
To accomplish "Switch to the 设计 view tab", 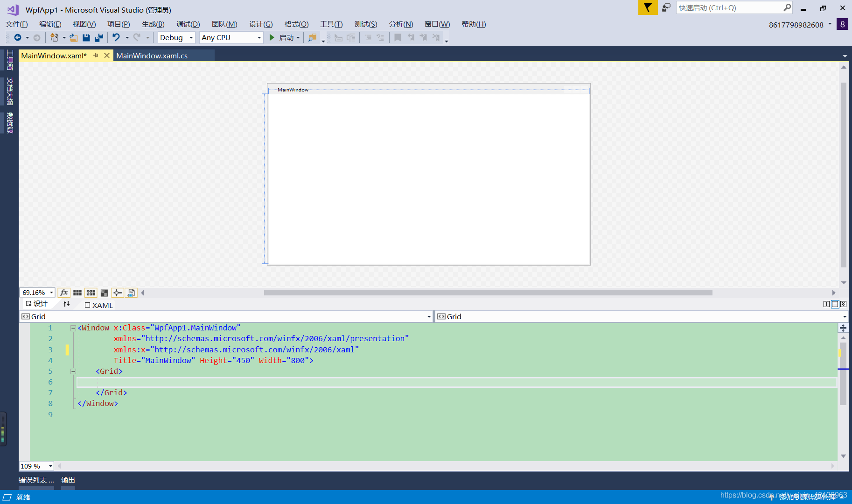I will (37, 304).
